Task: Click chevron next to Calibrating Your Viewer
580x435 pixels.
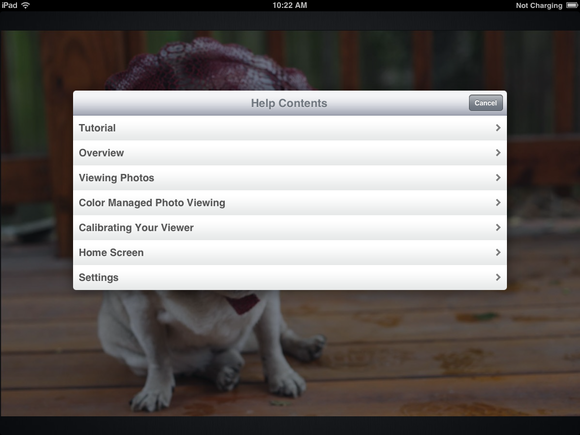Action: [x=498, y=227]
